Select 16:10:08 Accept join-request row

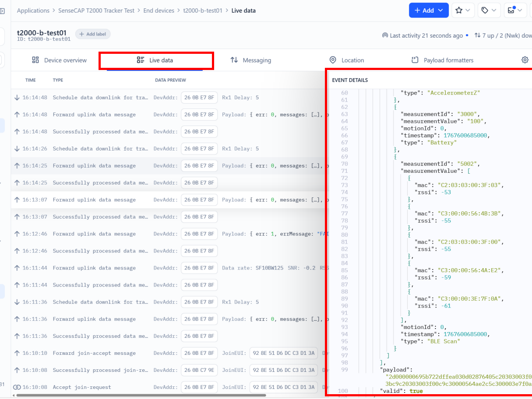pyautogui.click(x=169, y=387)
